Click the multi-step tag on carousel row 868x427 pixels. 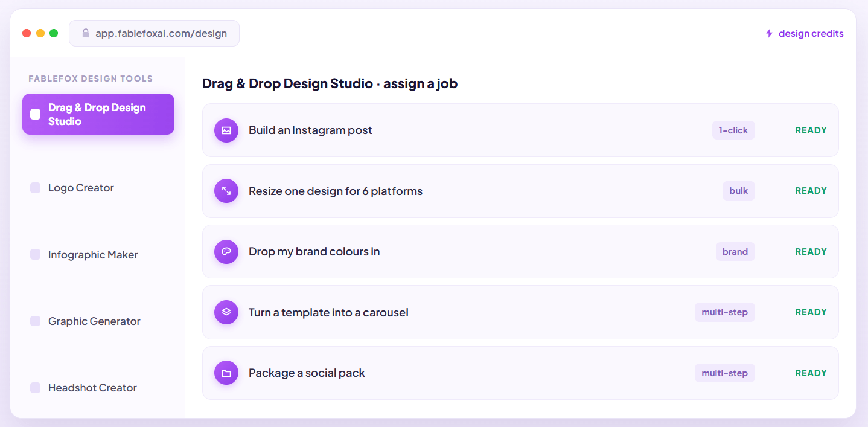coord(725,312)
